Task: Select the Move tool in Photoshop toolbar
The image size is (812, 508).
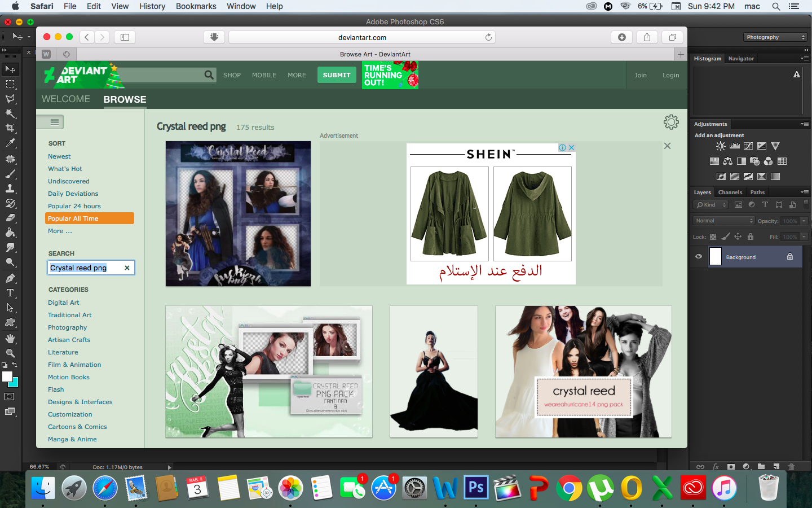Action: tap(10, 69)
